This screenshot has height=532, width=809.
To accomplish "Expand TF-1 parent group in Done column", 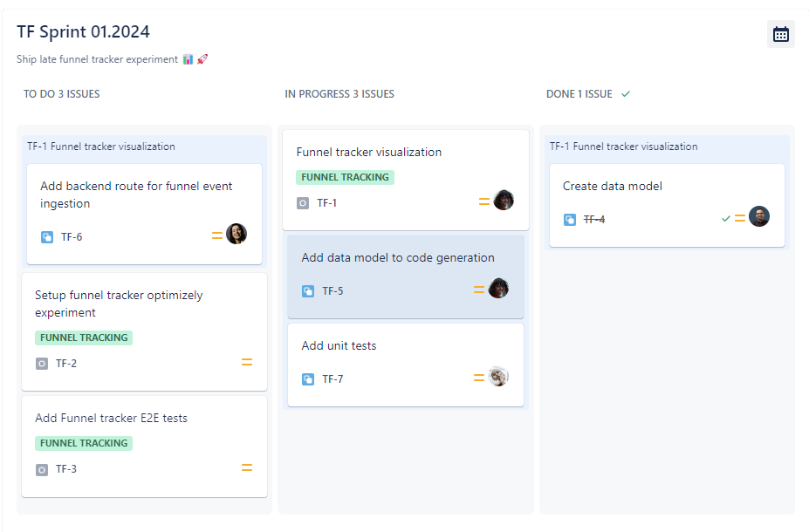I will (x=624, y=147).
